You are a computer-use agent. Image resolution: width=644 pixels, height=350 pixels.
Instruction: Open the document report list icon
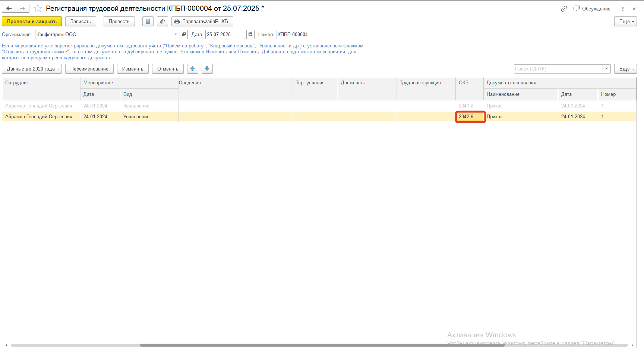(148, 22)
